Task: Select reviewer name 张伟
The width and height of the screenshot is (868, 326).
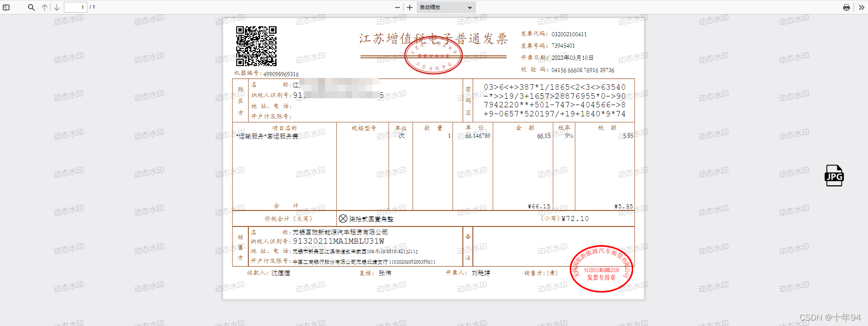Action: [385, 273]
